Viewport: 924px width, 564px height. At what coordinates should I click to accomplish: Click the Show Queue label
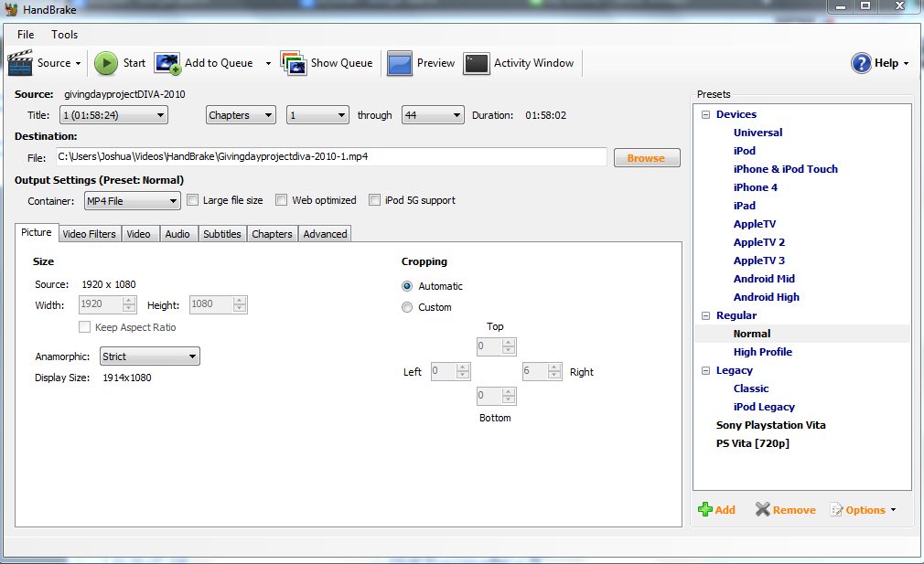pos(341,63)
